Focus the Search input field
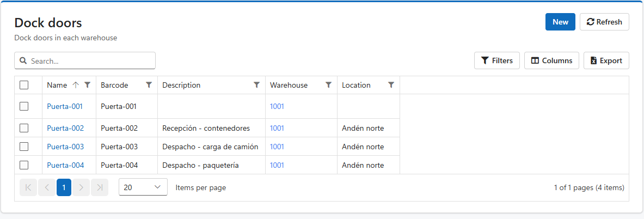The width and height of the screenshot is (644, 219). click(x=85, y=61)
